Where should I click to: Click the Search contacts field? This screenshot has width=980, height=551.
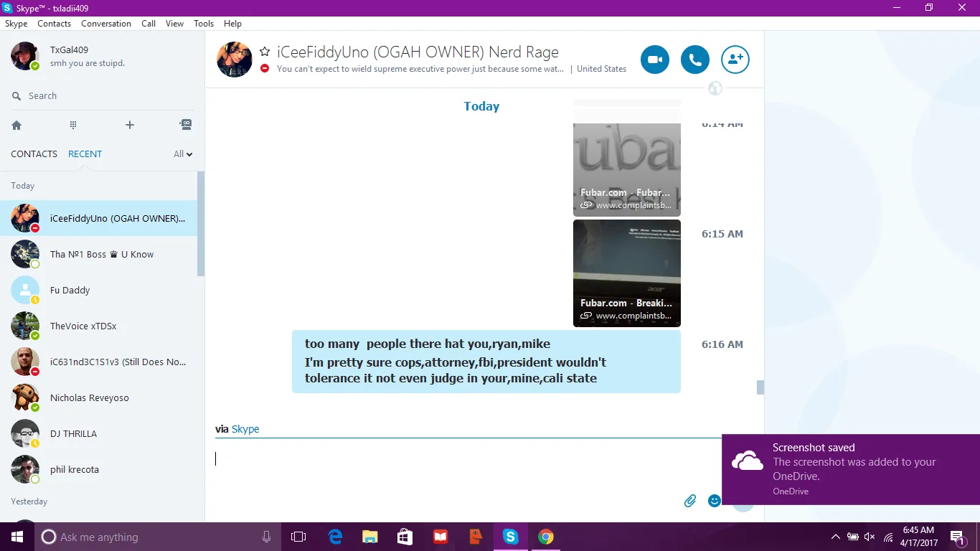click(100, 96)
